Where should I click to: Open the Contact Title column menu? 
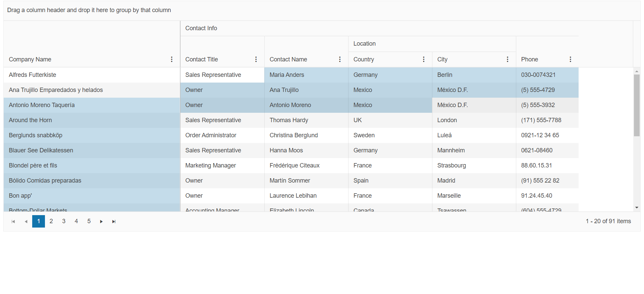256,59
